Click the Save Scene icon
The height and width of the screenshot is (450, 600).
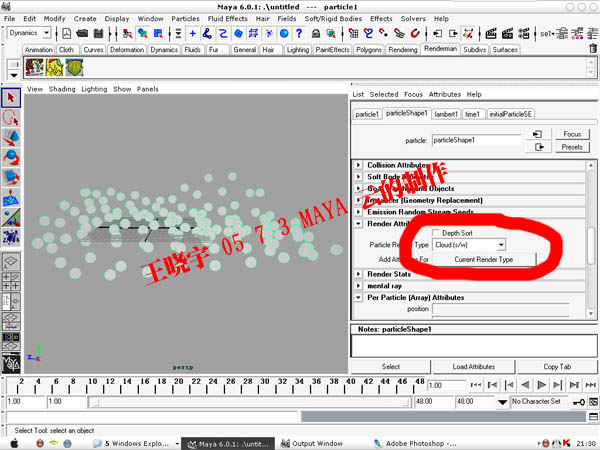98,34
